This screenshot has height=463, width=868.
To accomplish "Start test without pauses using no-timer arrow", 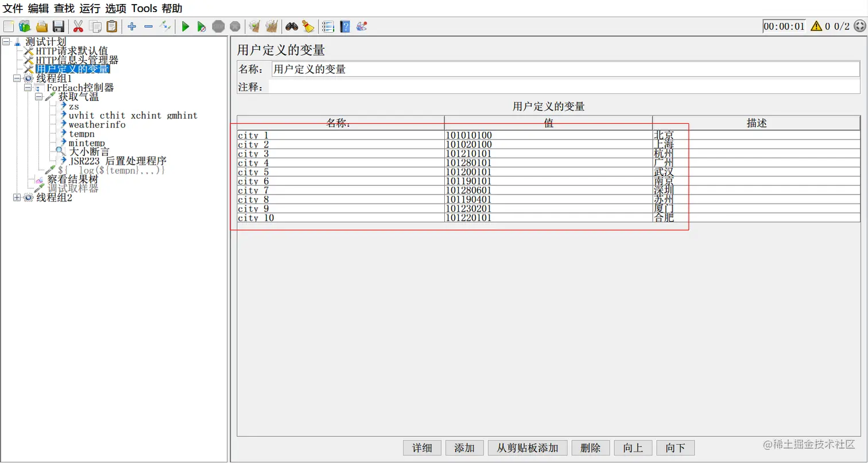I will pyautogui.click(x=202, y=26).
